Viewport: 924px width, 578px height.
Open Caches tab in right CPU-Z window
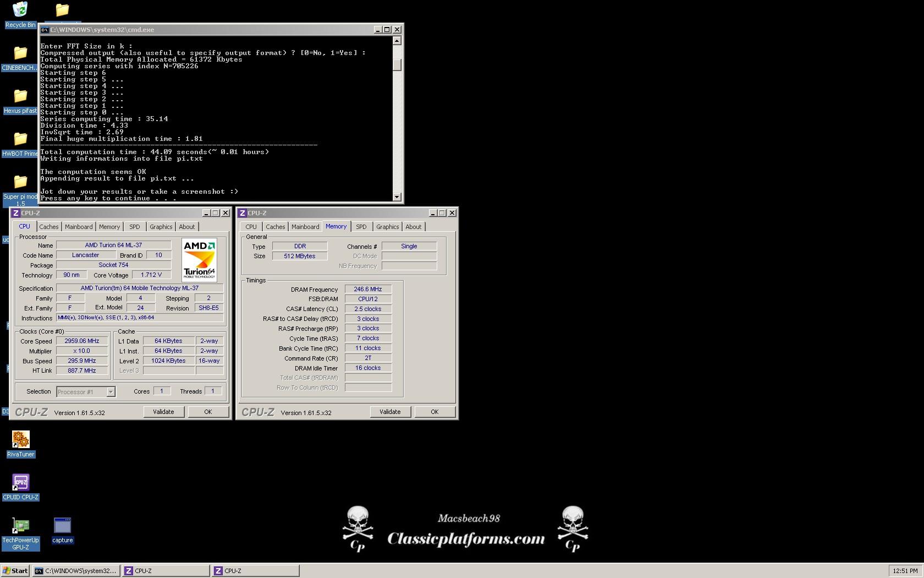pos(276,227)
